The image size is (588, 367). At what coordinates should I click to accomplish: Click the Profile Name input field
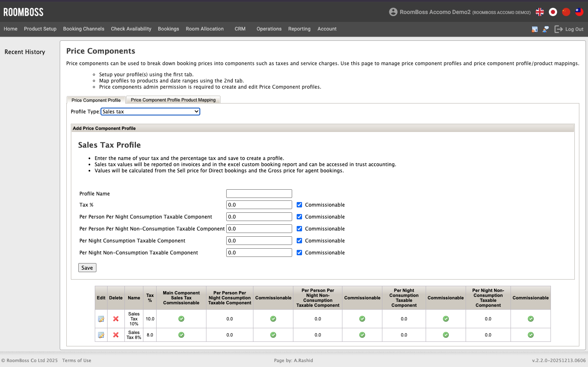[259, 194]
